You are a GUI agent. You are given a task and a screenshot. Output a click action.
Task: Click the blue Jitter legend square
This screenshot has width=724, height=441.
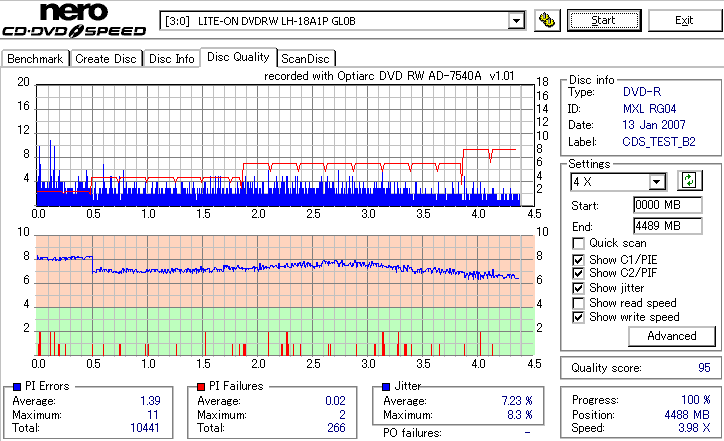tap(386, 387)
